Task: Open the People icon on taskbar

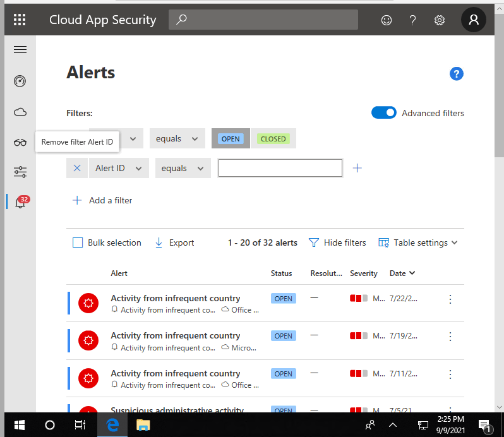Action: point(370,425)
